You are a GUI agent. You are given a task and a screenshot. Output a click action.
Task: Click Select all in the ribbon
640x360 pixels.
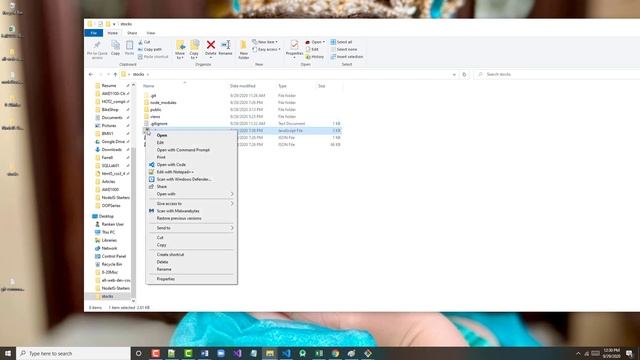(x=341, y=42)
